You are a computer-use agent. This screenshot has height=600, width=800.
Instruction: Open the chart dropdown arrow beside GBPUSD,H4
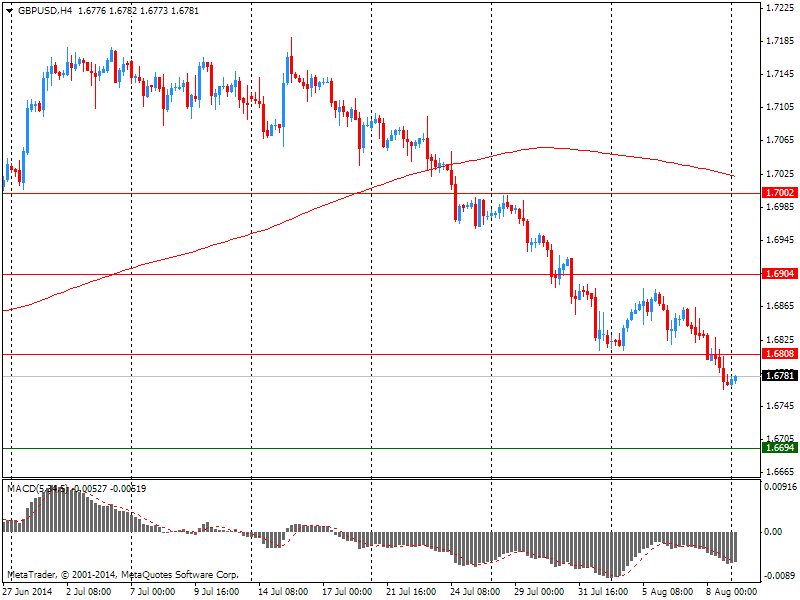coord(9,11)
